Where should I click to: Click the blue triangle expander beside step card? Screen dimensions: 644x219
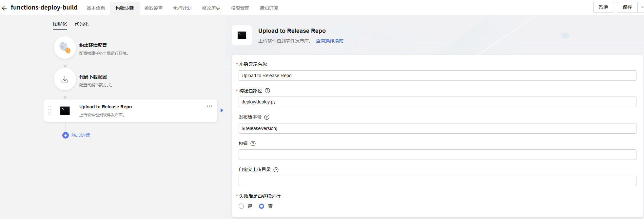coord(222,110)
